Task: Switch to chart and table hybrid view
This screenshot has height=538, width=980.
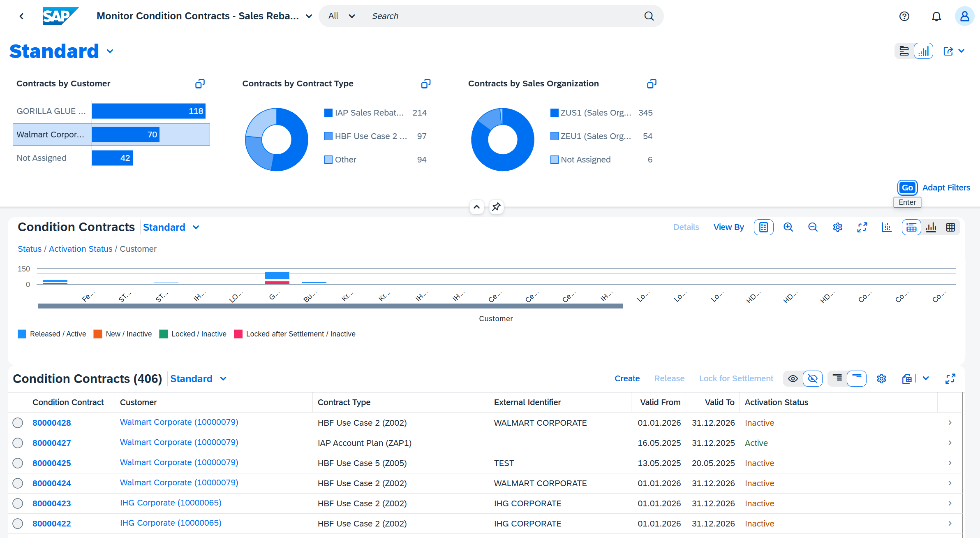Action: pos(911,227)
